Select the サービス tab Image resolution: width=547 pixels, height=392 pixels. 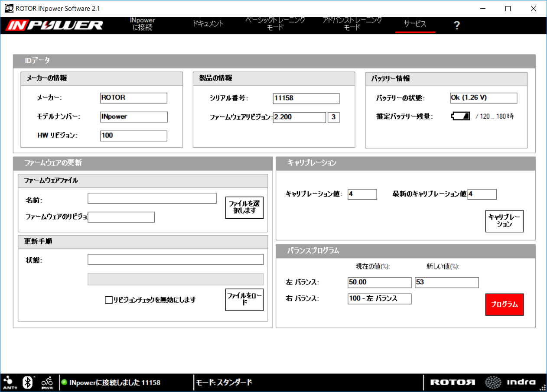tap(415, 24)
